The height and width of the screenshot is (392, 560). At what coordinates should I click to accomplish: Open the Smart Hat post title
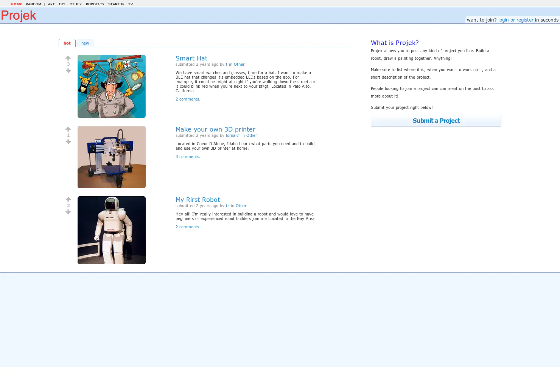(191, 58)
